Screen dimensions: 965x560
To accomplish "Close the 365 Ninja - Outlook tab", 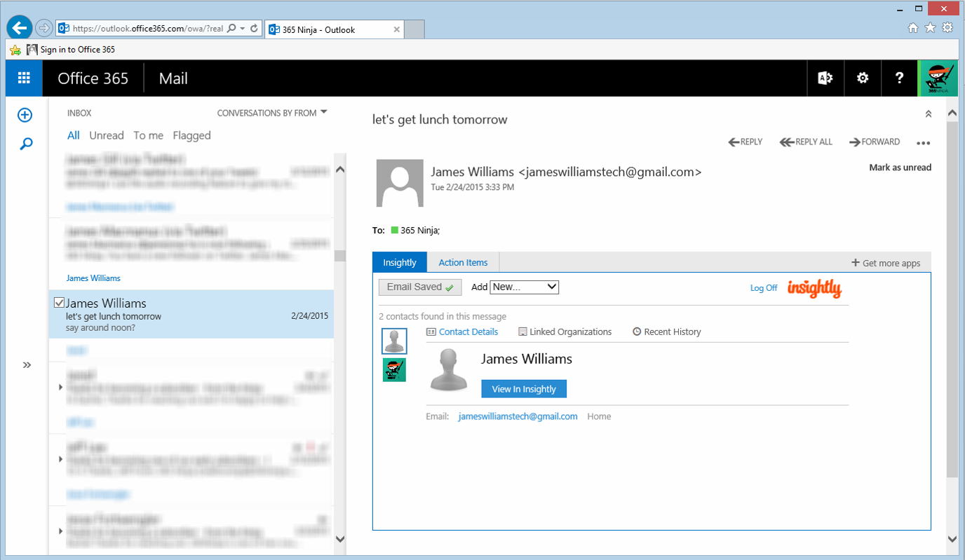I will (397, 29).
